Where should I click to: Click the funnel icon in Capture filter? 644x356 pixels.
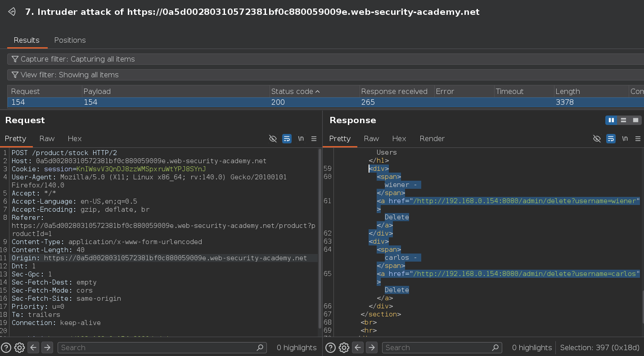coord(15,59)
